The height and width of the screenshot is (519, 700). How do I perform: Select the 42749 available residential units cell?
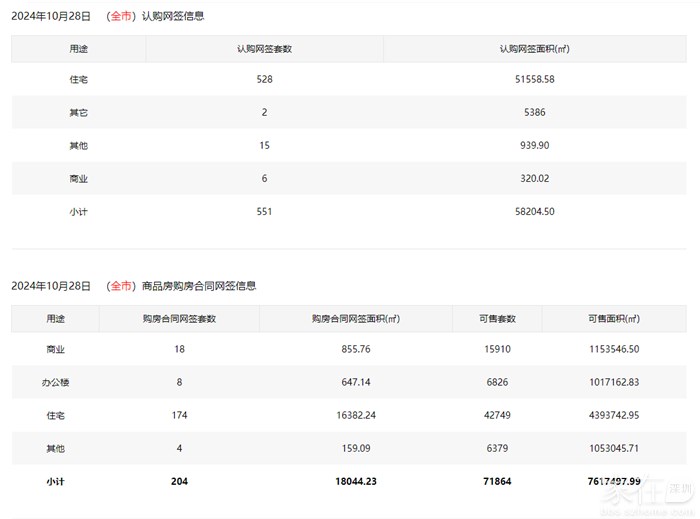(x=497, y=416)
